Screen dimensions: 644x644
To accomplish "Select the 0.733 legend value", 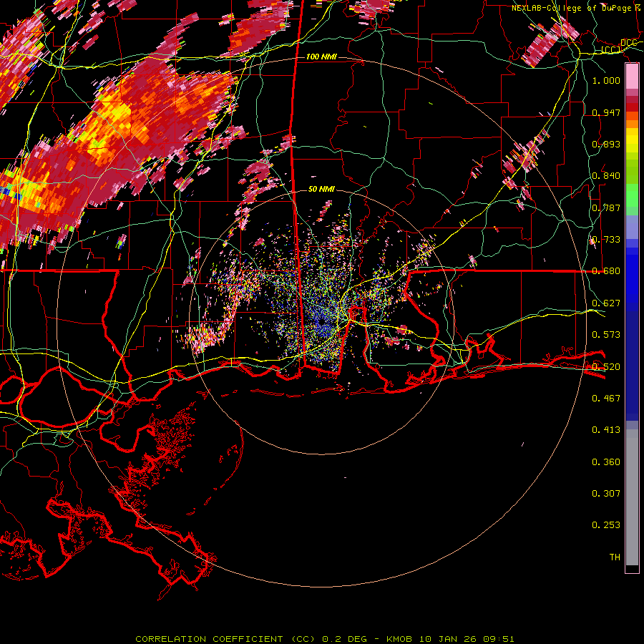I will pos(606,240).
